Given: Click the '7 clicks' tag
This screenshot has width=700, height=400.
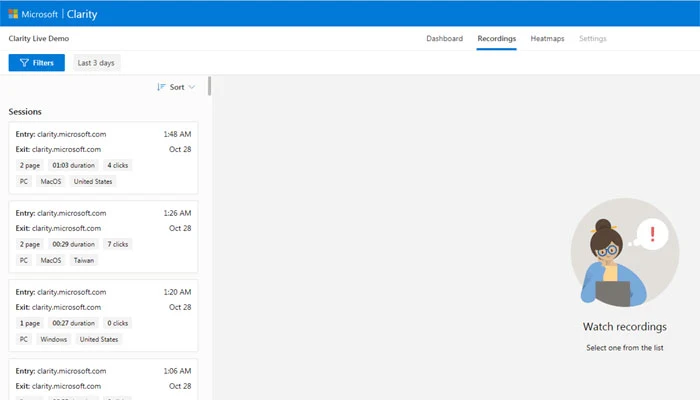Looking at the screenshot, I should pyautogui.click(x=117, y=244).
